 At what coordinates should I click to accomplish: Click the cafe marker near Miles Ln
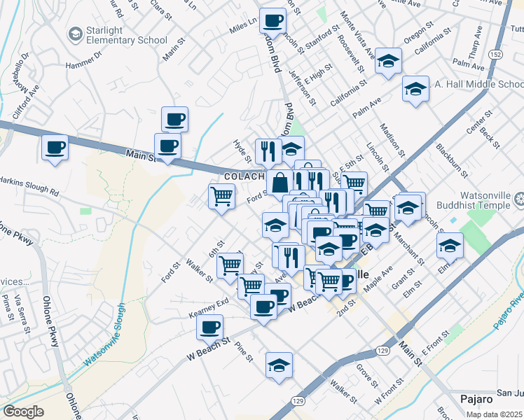click(273, 21)
